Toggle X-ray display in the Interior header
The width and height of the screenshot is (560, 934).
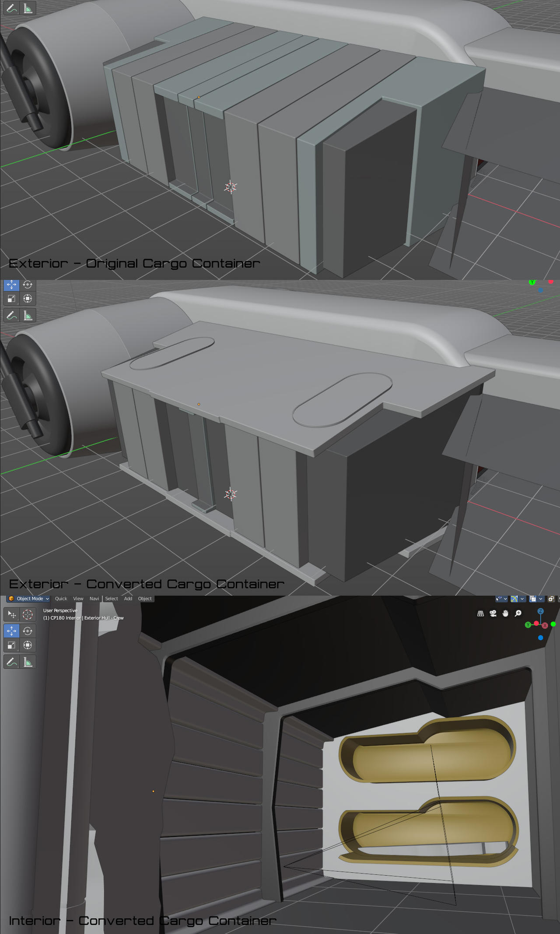pyautogui.click(x=551, y=599)
